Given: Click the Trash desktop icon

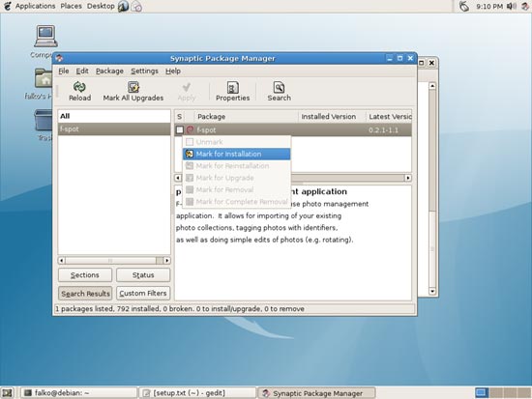Looking at the screenshot, I should pos(44,121).
